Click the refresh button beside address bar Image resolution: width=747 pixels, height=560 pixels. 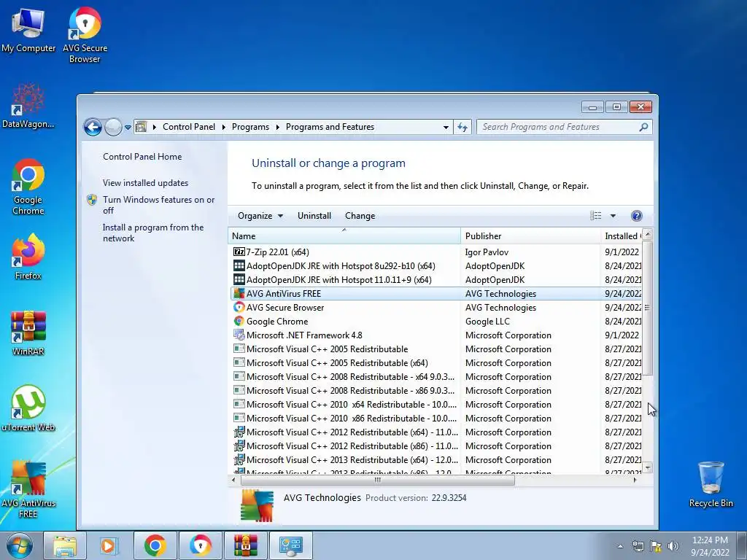[462, 127]
